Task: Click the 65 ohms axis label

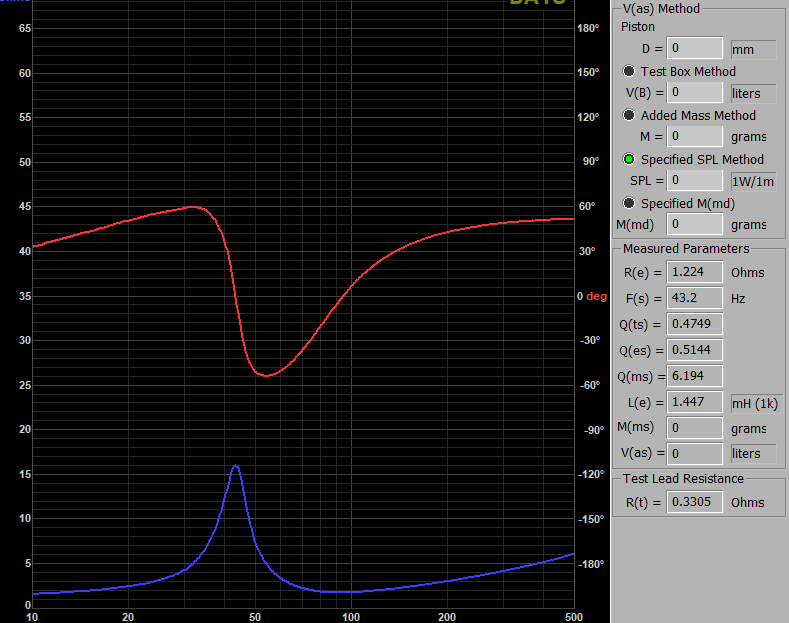Action: point(25,28)
